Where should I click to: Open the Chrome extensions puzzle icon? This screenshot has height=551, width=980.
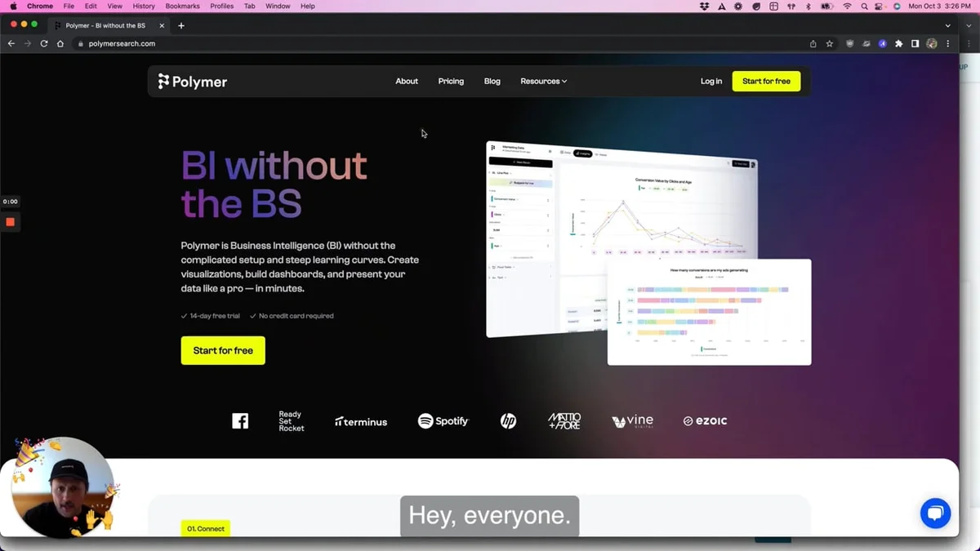point(898,43)
